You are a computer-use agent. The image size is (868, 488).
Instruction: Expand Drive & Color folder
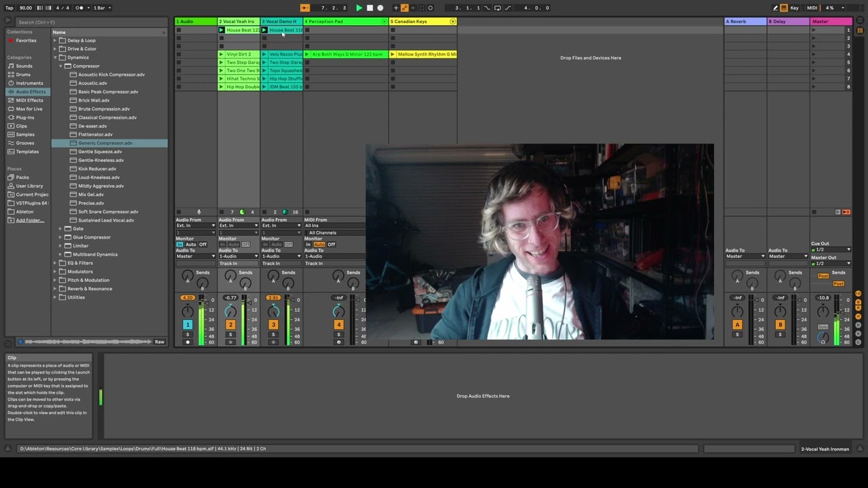point(55,49)
